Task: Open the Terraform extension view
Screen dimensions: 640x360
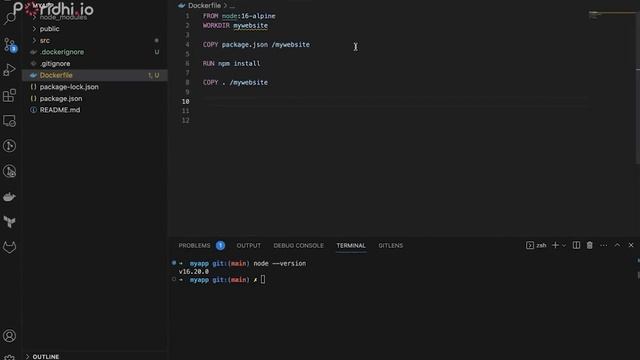Action: pyautogui.click(x=9, y=222)
